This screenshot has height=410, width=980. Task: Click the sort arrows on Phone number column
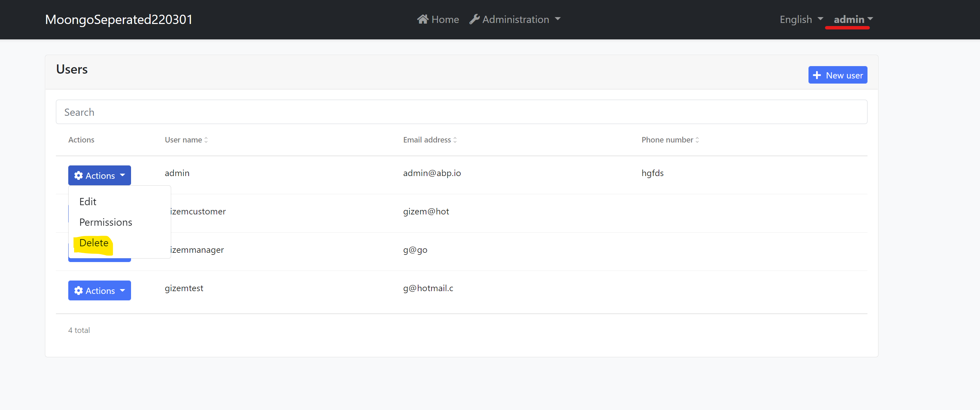697,140
